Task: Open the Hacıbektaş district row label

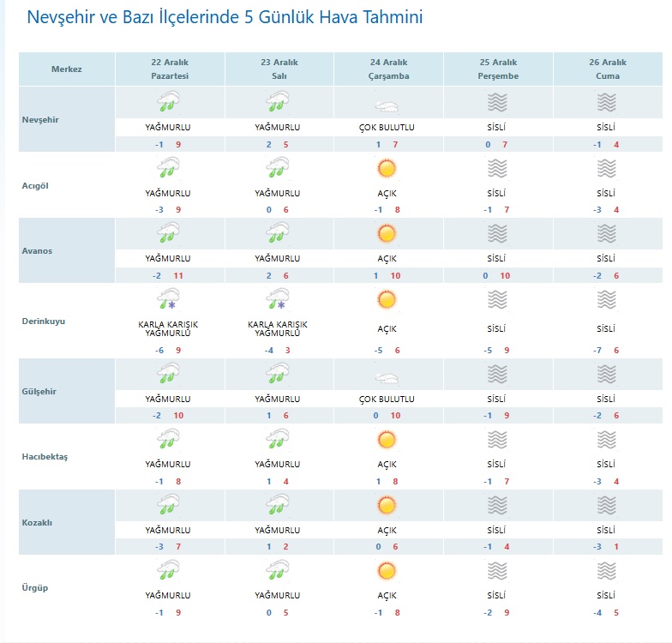Action: point(46,456)
